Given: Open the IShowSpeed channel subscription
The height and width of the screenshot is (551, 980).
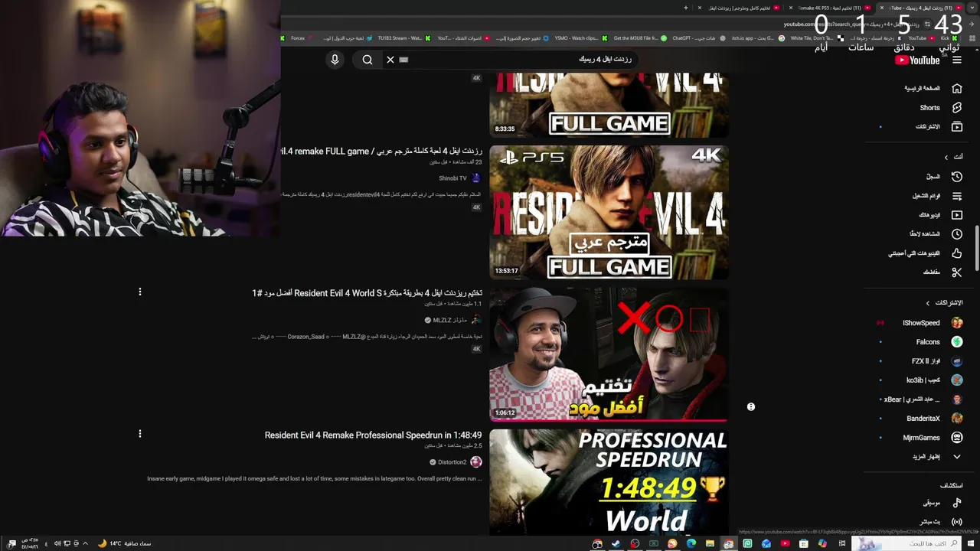Looking at the screenshot, I should [922, 323].
